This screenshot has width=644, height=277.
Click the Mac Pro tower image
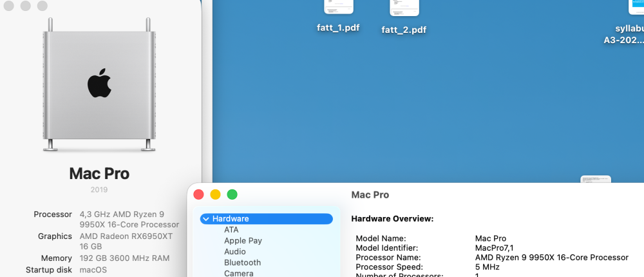click(x=99, y=84)
